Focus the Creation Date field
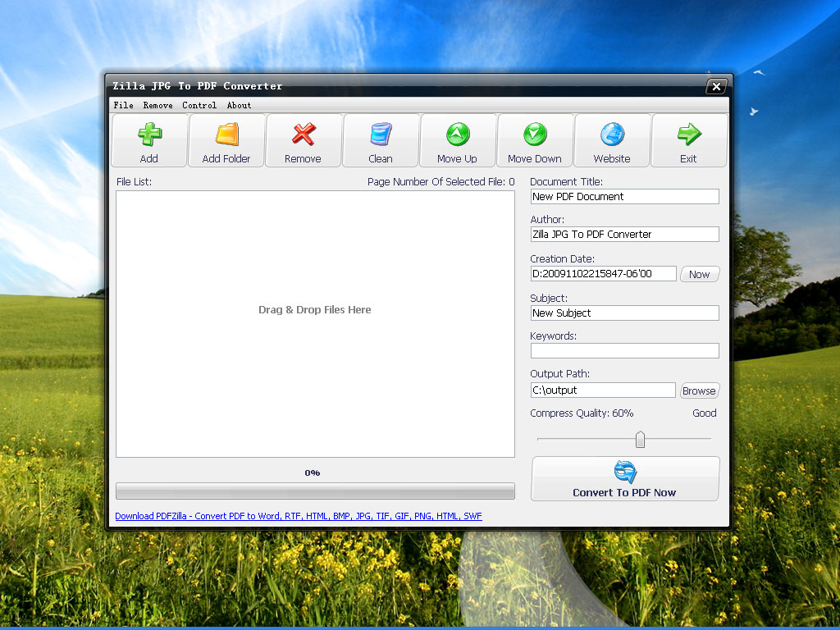840x630 pixels. tap(603, 274)
